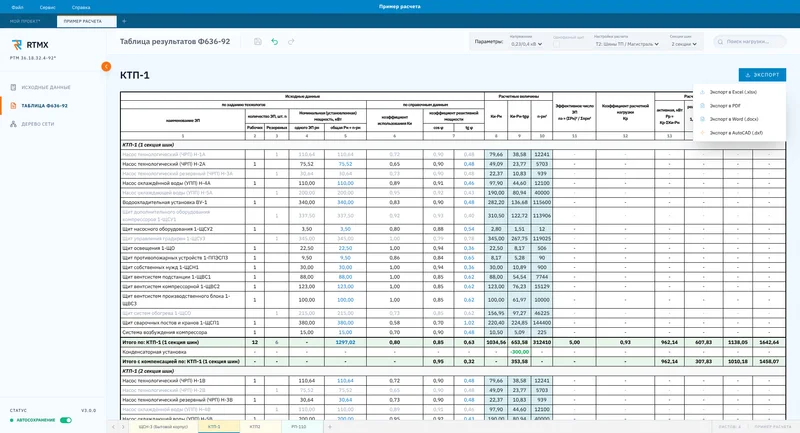
Task: Choose Экспорт в Word (.docx)
Action: (x=739, y=119)
